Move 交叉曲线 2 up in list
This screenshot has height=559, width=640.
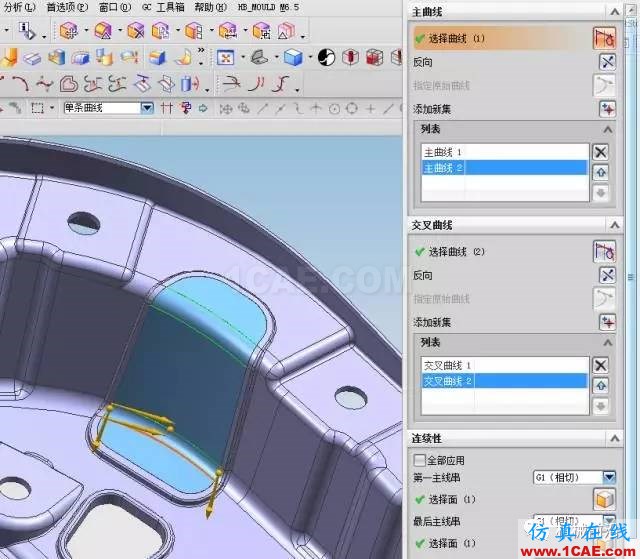600,385
